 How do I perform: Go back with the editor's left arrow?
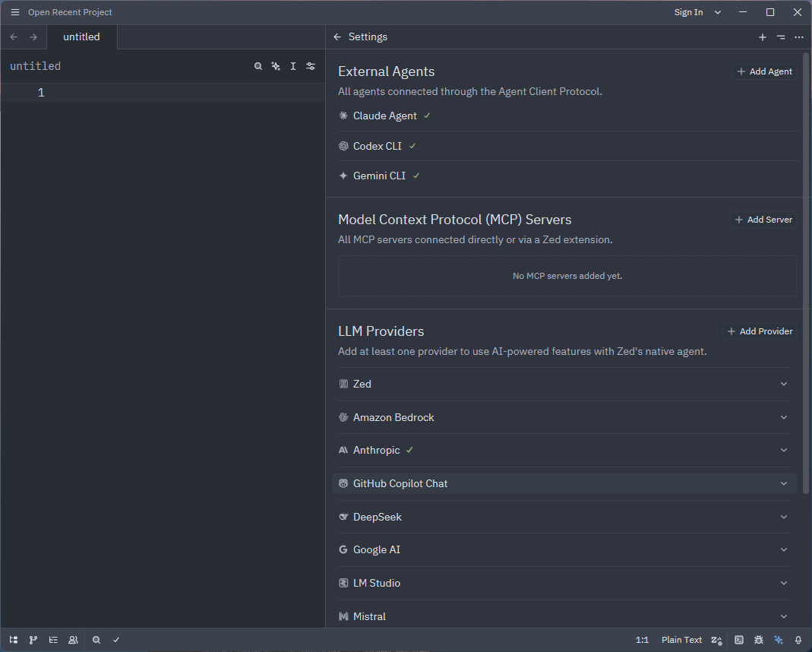coord(14,37)
